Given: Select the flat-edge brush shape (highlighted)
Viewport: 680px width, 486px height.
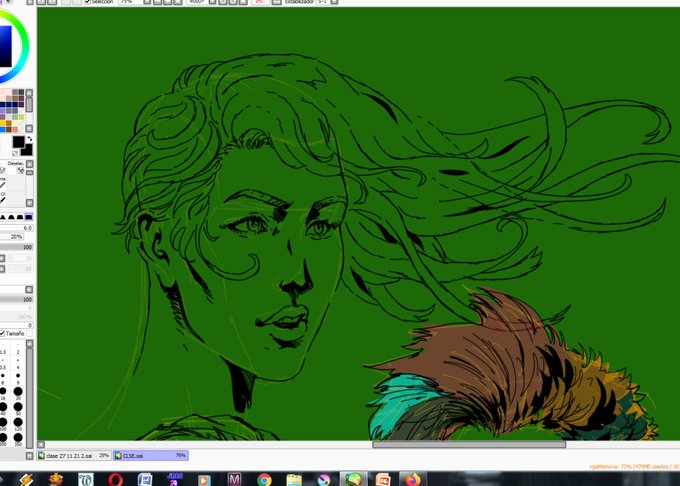Looking at the screenshot, I should tap(29, 217).
